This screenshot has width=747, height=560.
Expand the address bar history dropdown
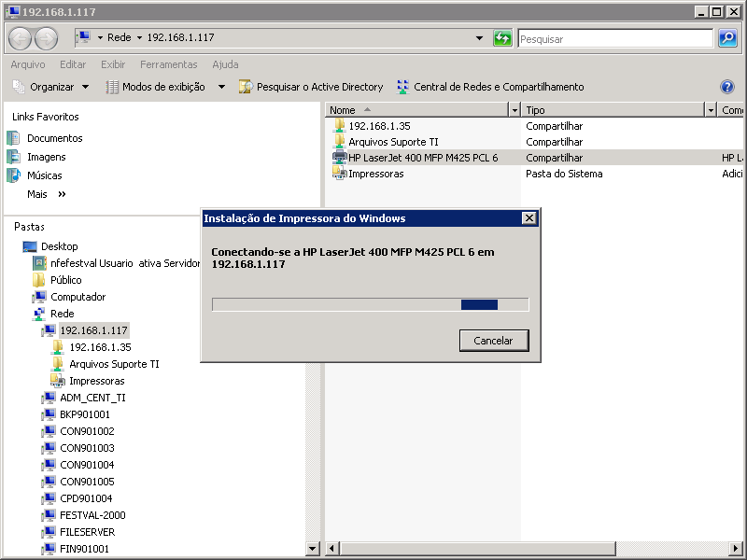tap(479, 38)
